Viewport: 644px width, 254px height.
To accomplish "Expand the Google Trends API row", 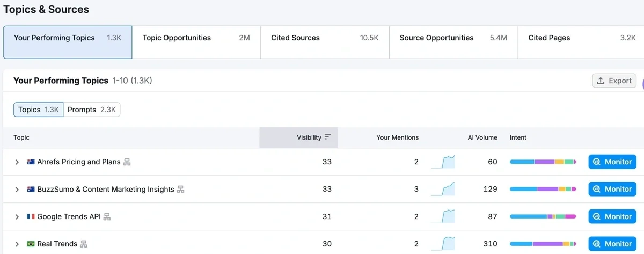I will [17, 217].
